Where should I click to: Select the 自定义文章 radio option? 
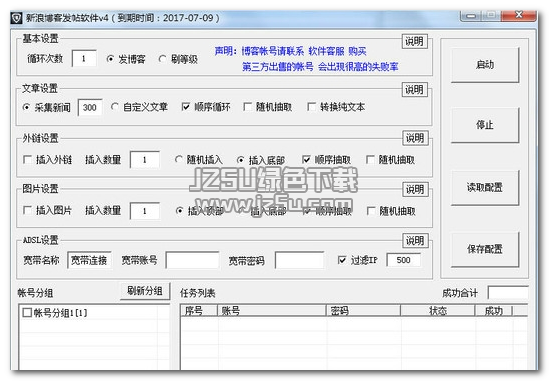[x=114, y=107]
